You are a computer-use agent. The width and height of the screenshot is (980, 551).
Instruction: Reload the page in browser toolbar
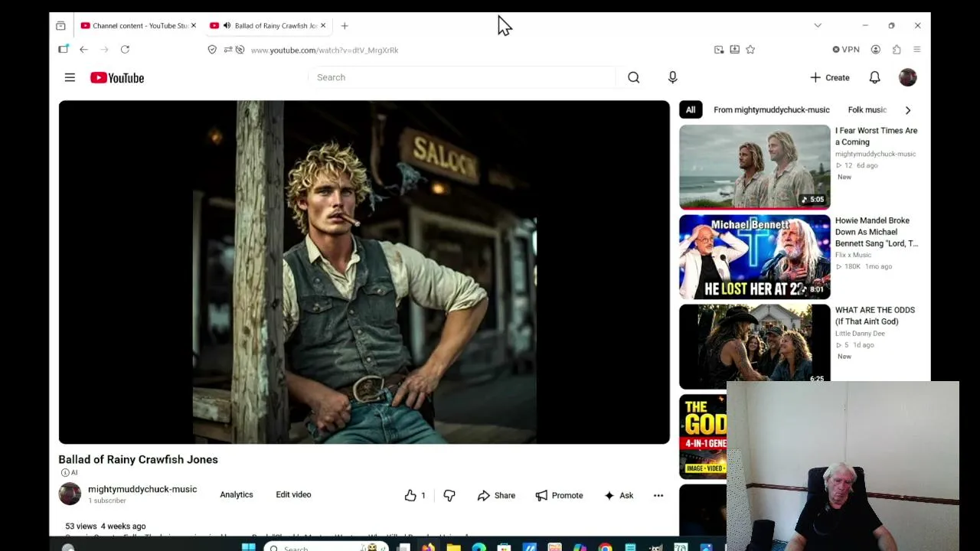tap(125, 50)
